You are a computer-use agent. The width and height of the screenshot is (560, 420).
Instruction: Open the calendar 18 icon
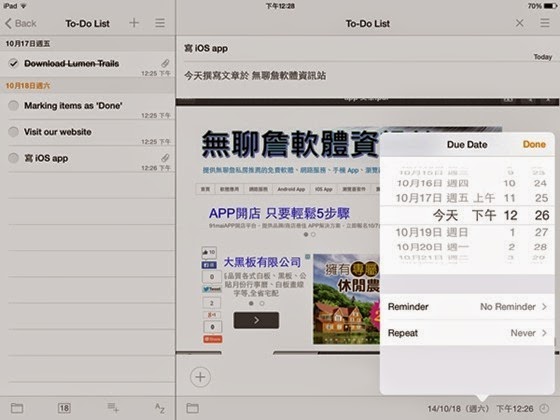click(64, 408)
